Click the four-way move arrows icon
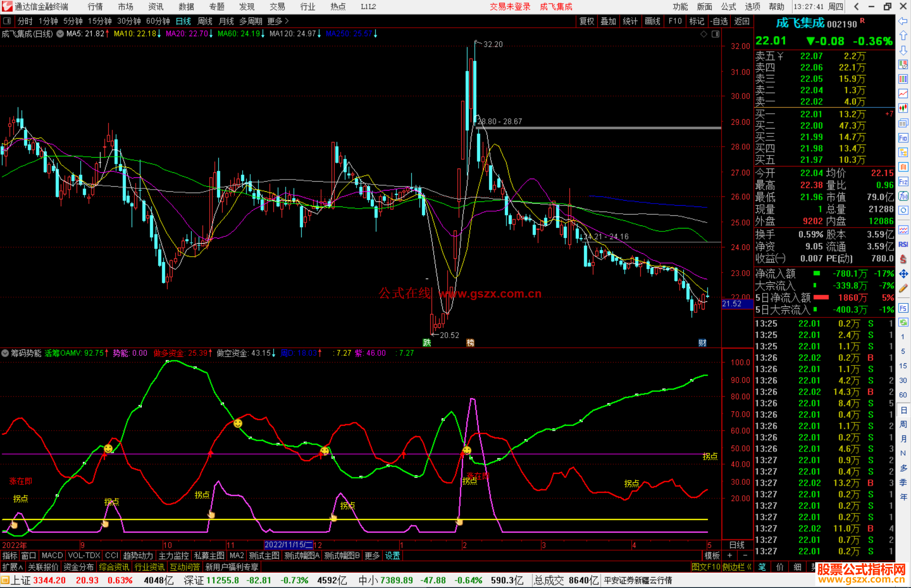Screen dimensions: 911x588 903,274
